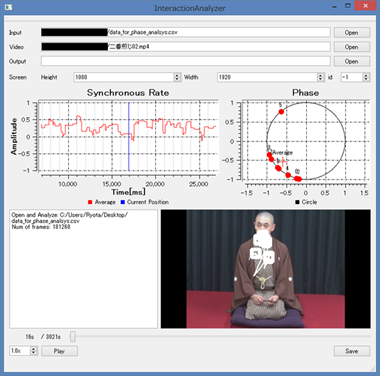Click the Average cross marker in Phase plot
Viewport: 380px width, 376px height.
point(283,162)
